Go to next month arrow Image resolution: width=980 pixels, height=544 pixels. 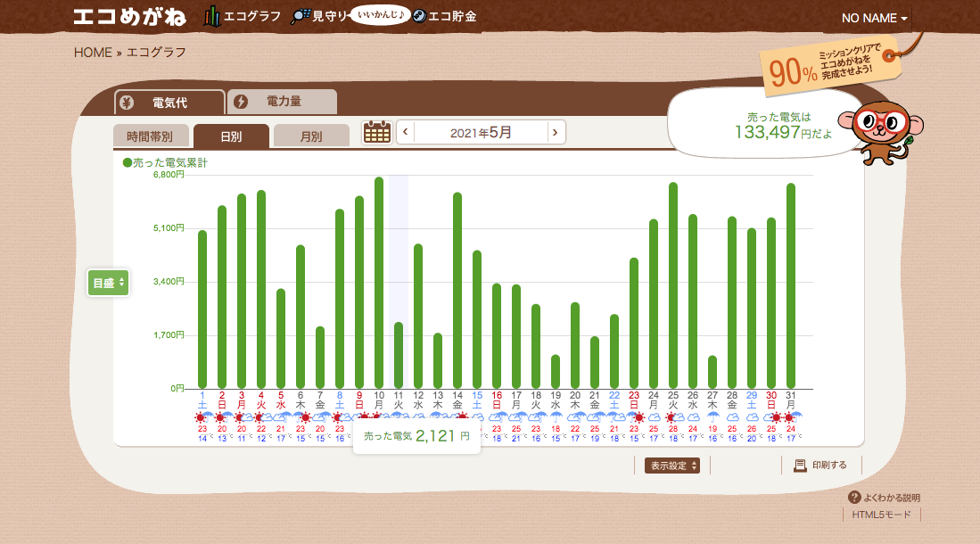click(x=556, y=132)
